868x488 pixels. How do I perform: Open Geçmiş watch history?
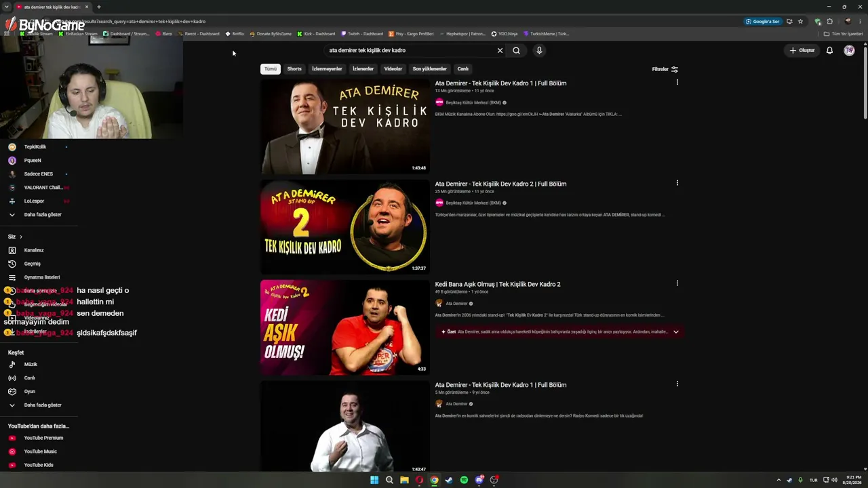[32, 264]
